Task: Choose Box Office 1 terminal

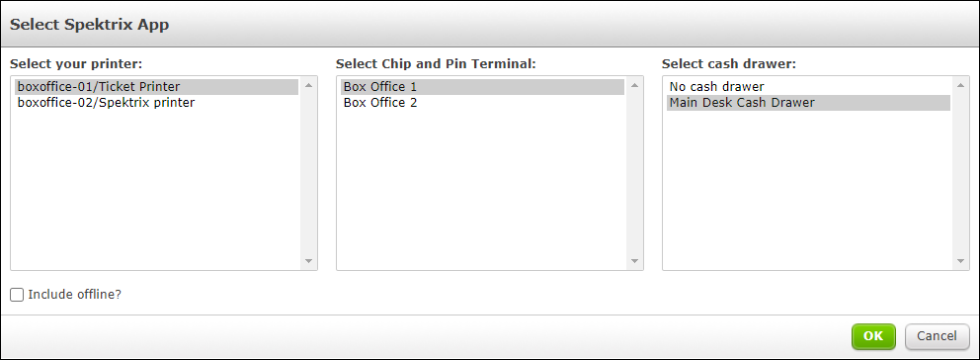Action: pyautogui.click(x=482, y=86)
